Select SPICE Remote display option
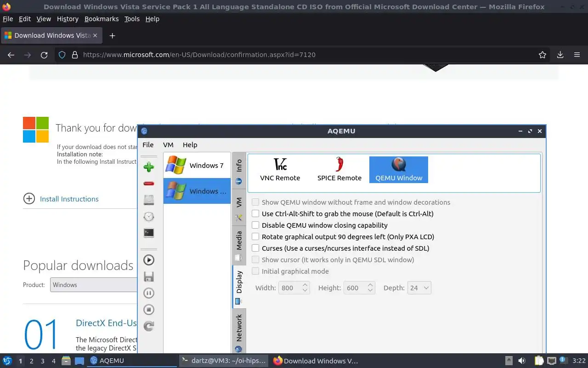The width and height of the screenshot is (588, 368). pyautogui.click(x=339, y=170)
